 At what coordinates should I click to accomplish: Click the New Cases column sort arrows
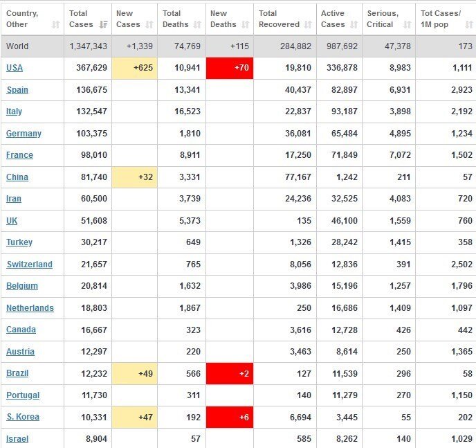point(149,24)
